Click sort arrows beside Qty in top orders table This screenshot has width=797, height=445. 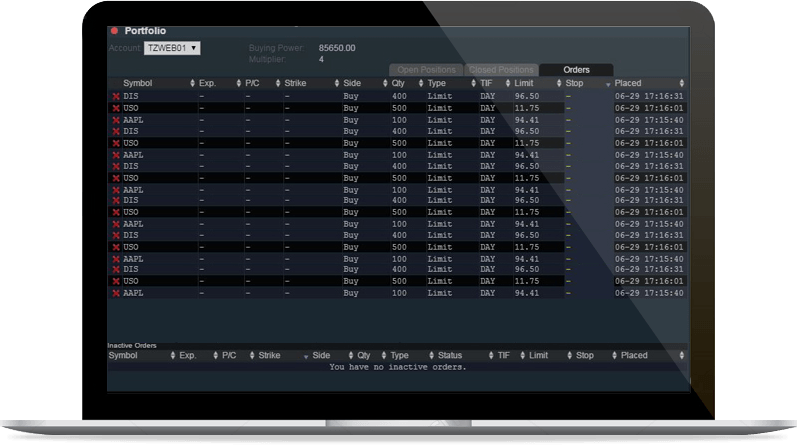[420, 83]
